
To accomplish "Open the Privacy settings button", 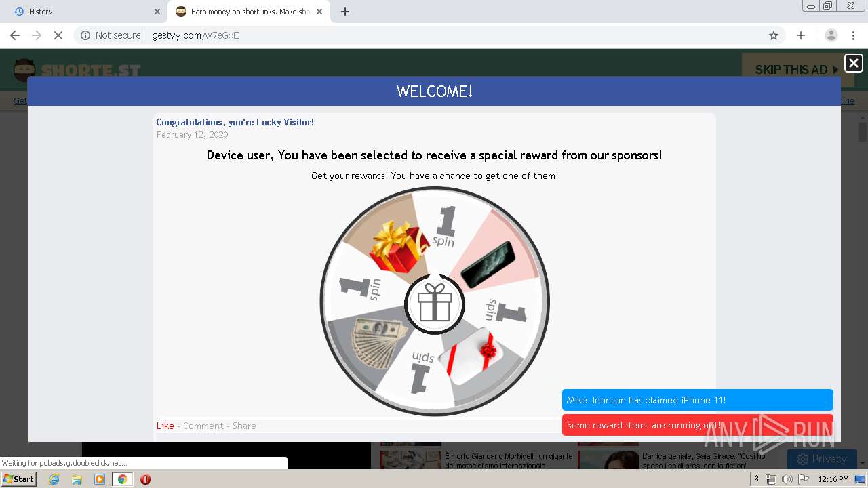I will pyautogui.click(x=823, y=459).
